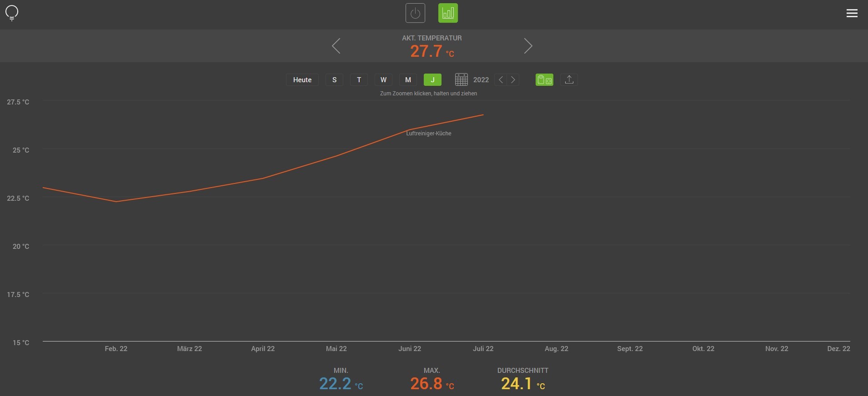This screenshot has width=868, height=396.
Task: Step forward to the next year
Action: pos(513,80)
